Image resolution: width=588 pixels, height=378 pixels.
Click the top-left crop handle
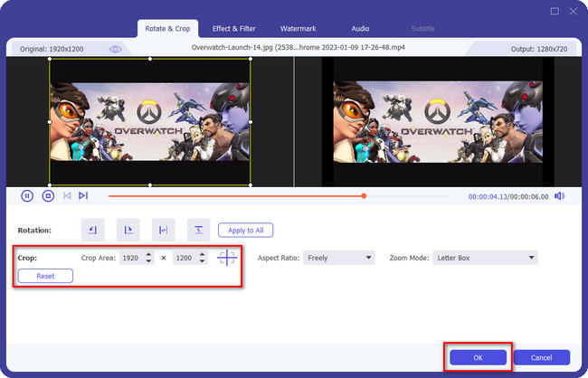(50, 59)
